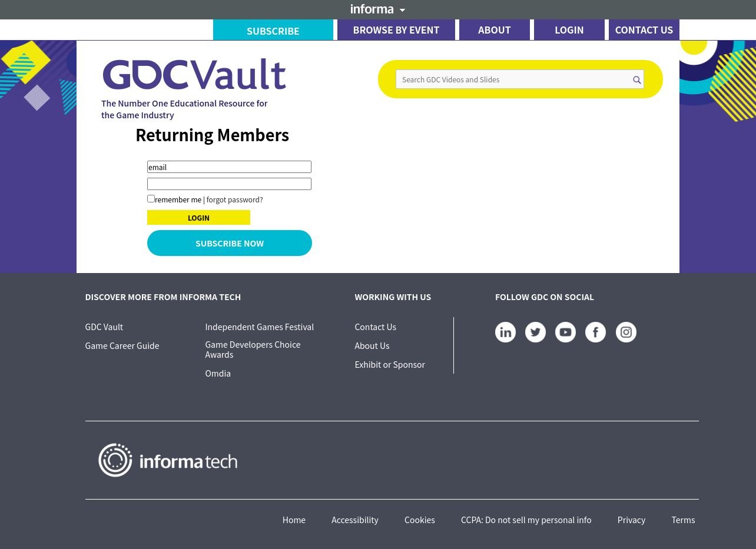Click Discover More From Informa Tech heading

coord(163,297)
